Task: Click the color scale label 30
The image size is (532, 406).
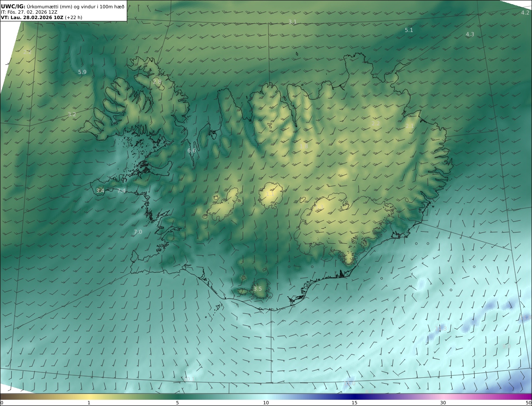Action: 443,403
